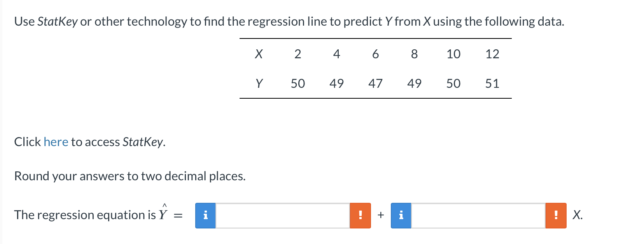The height and width of the screenshot is (244, 644).
Task: Click the plus sign between answer boxes
Action: pos(380,215)
